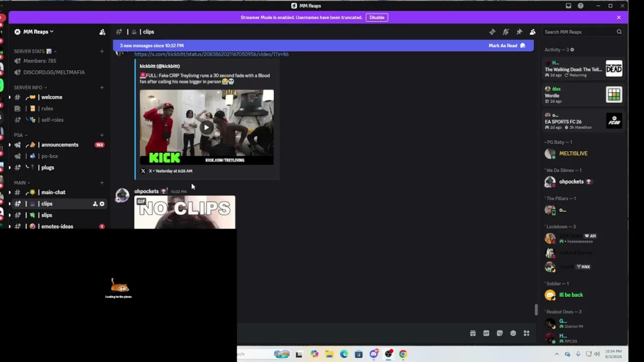Mark the clips channel as read
644x362 pixels.
click(507, 46)
